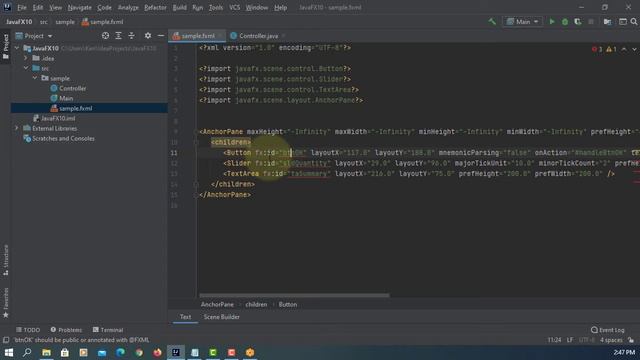This screenshot has width=640, height=360.
Task: Click the AnchorPane breadcrumb
Action: pyautogui.click(x=217, y=304)
